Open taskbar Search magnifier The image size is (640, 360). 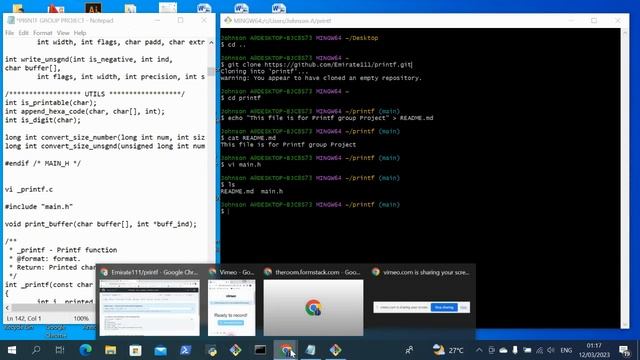36,350
